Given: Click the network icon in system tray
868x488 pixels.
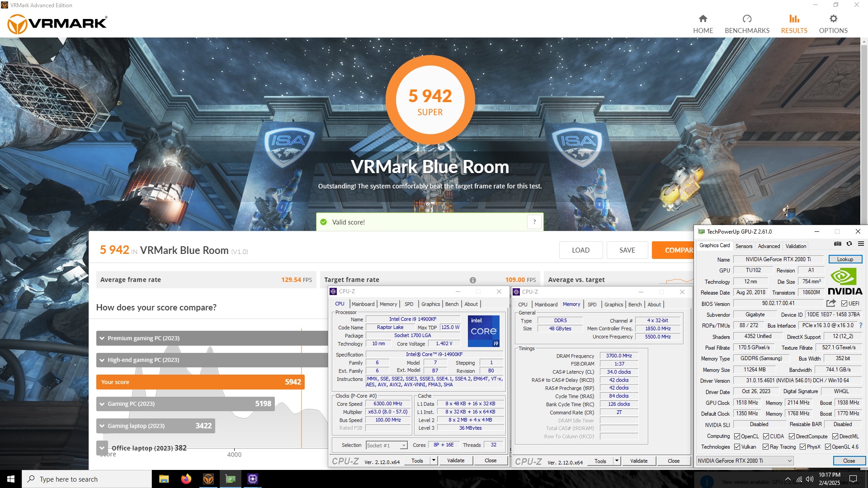Looking at the screenshot, I should point(799,479).
